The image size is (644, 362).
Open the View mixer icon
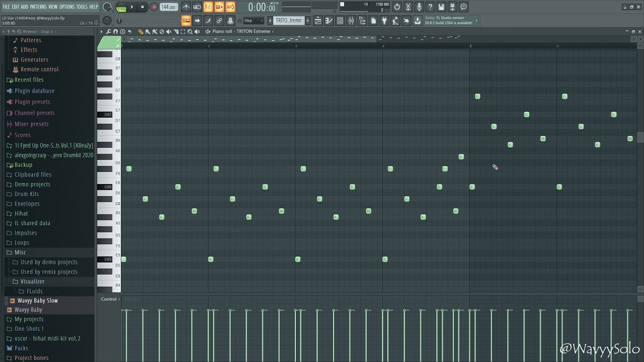351,21
